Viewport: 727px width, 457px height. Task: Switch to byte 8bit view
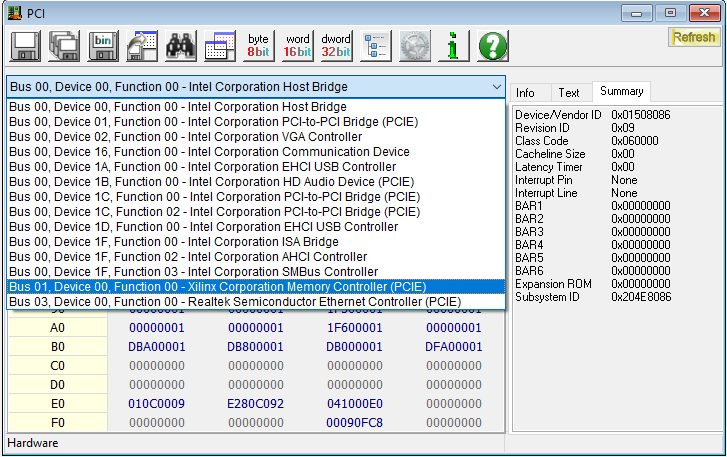(x=258, y=46)
